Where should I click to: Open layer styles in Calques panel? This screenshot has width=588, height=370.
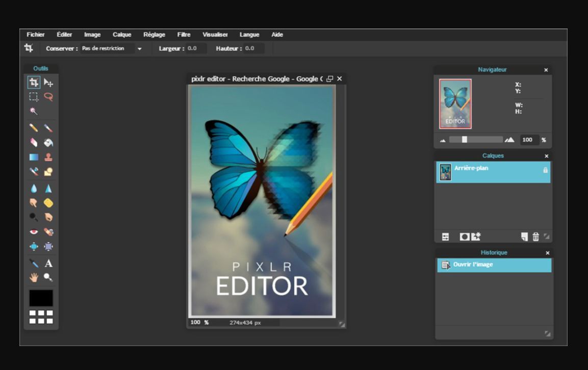[476, 236]
